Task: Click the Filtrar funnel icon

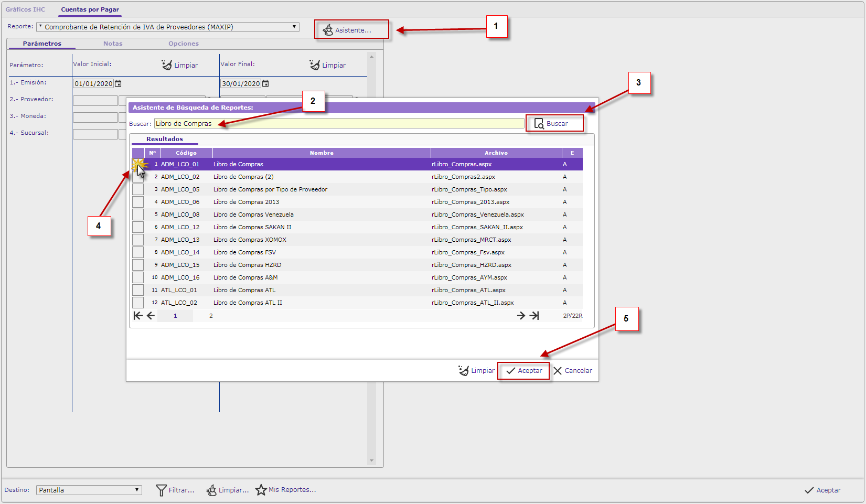Action: 162,490
